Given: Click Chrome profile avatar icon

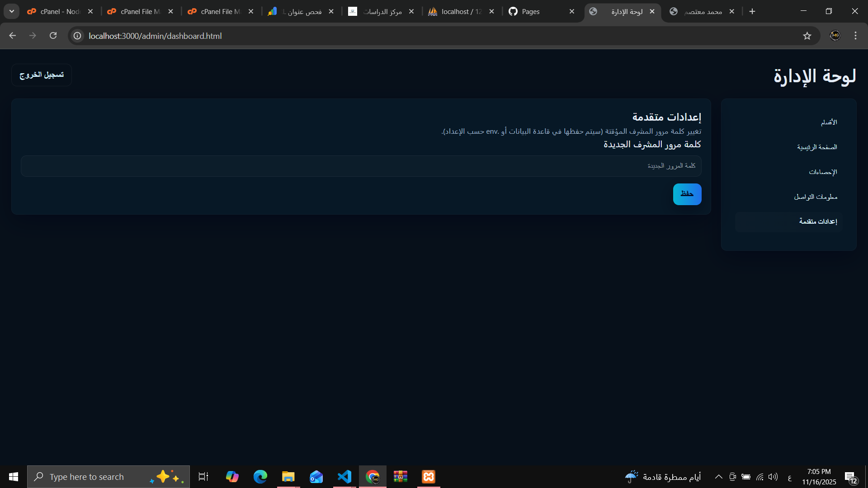Looking at the screenshot, I should pyautogui.click(x=835, y=36).
